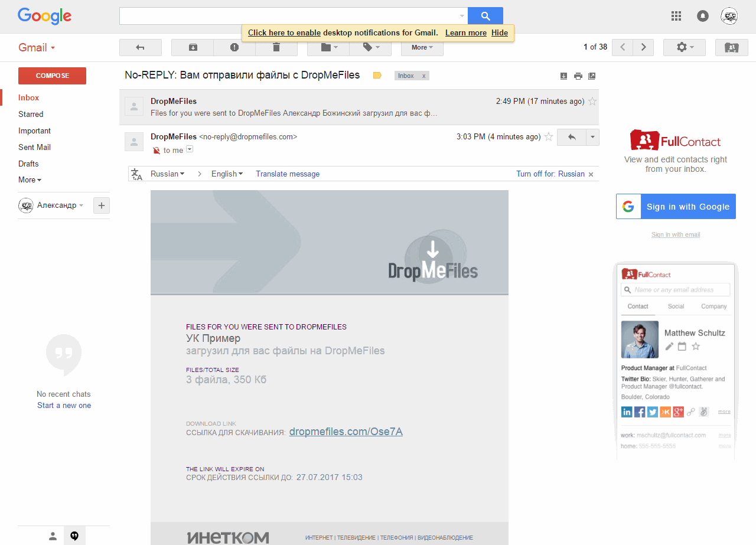Screen dimensions: 756x545
Task: Remove the Inbox label with x
Action: pos(423,76)
